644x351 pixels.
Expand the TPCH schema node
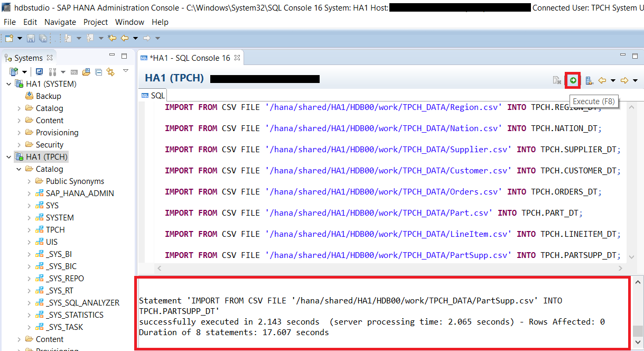point(29,230)
